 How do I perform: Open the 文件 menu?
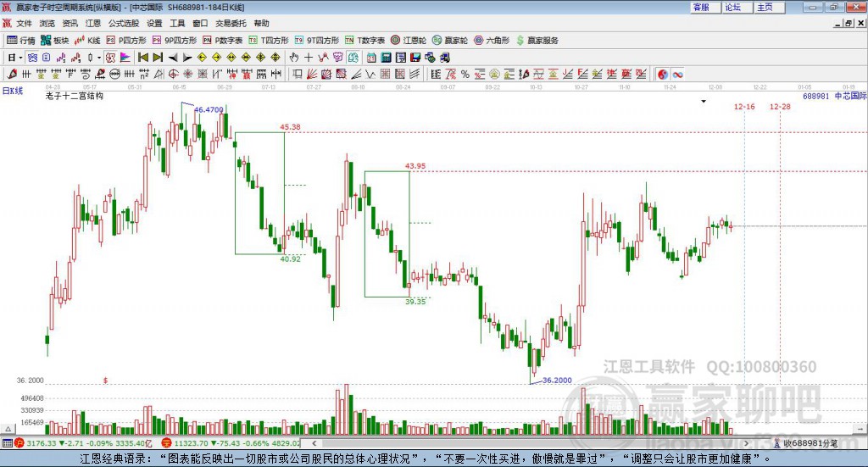[x=24, y=23]
